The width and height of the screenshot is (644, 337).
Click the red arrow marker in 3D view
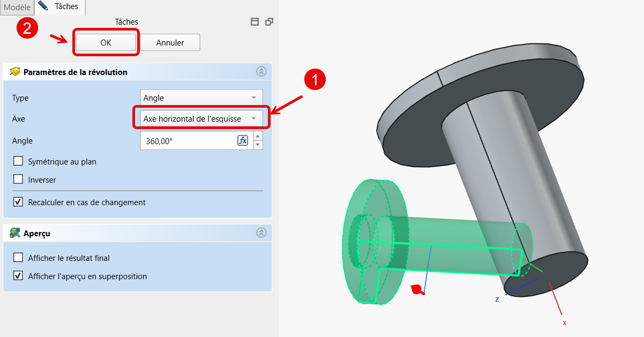point(417,290)
